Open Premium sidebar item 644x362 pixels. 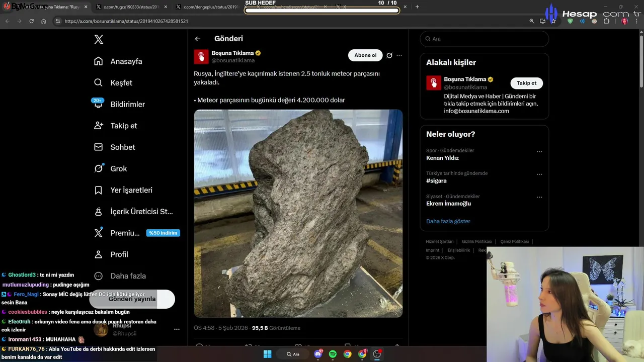(137, 233)
